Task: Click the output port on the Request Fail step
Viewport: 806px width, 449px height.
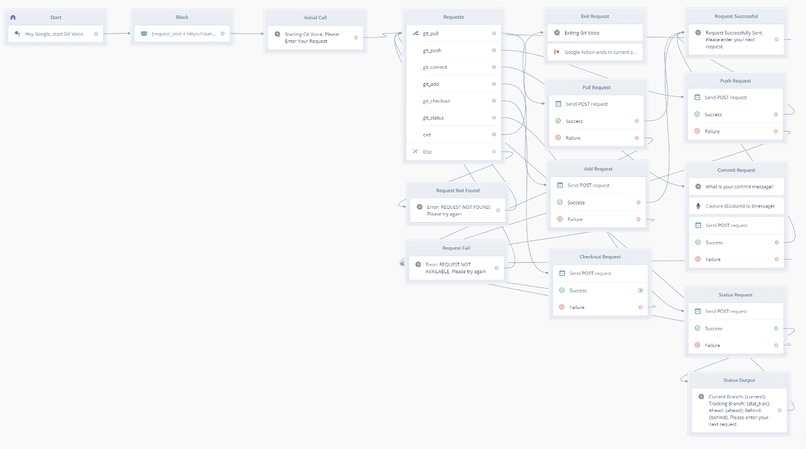Action: (x=496, y=267)
